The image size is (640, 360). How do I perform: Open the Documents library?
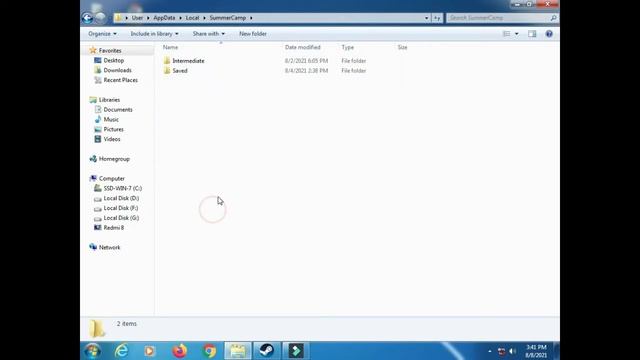tap(118, 109)
